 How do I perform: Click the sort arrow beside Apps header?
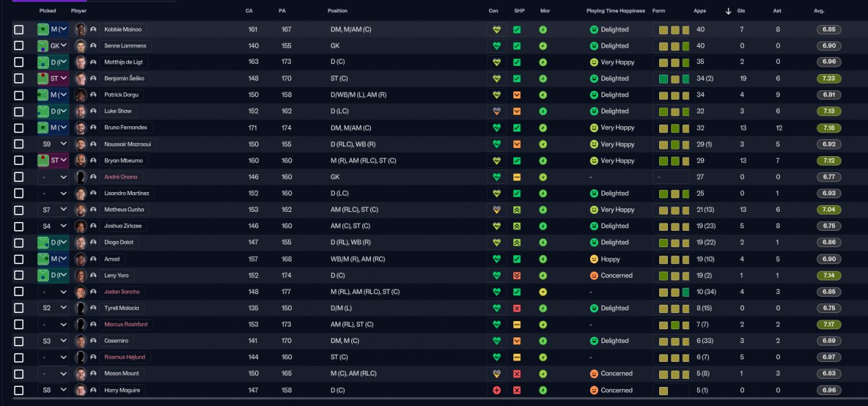point(728,11)
